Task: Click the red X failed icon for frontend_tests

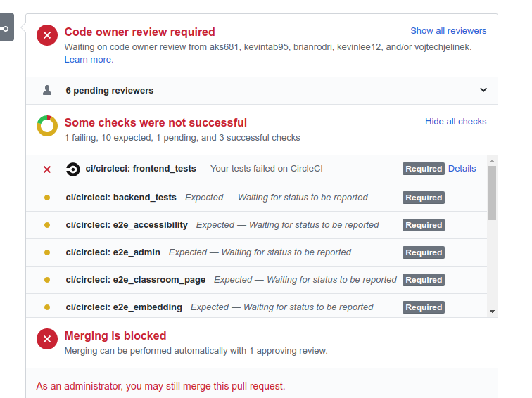Action: tap(47, 169)
